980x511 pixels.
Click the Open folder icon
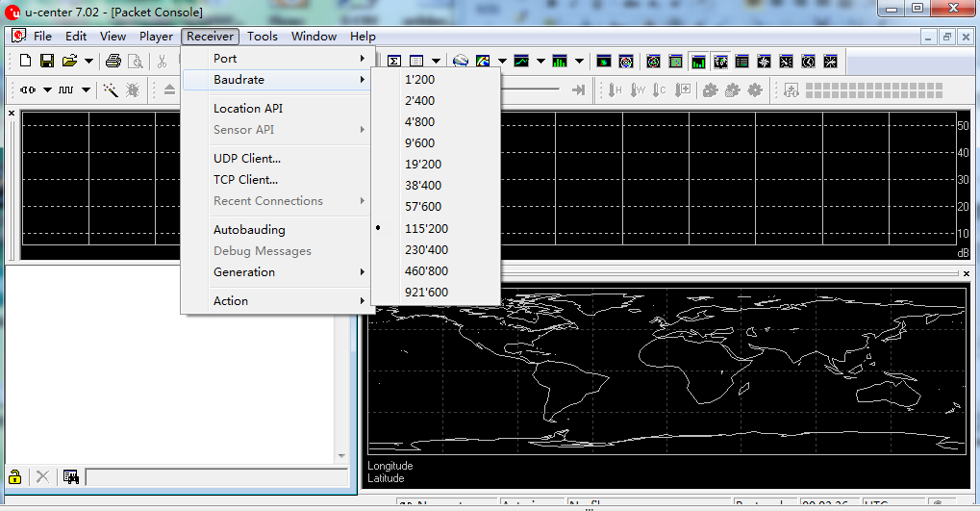69,61
